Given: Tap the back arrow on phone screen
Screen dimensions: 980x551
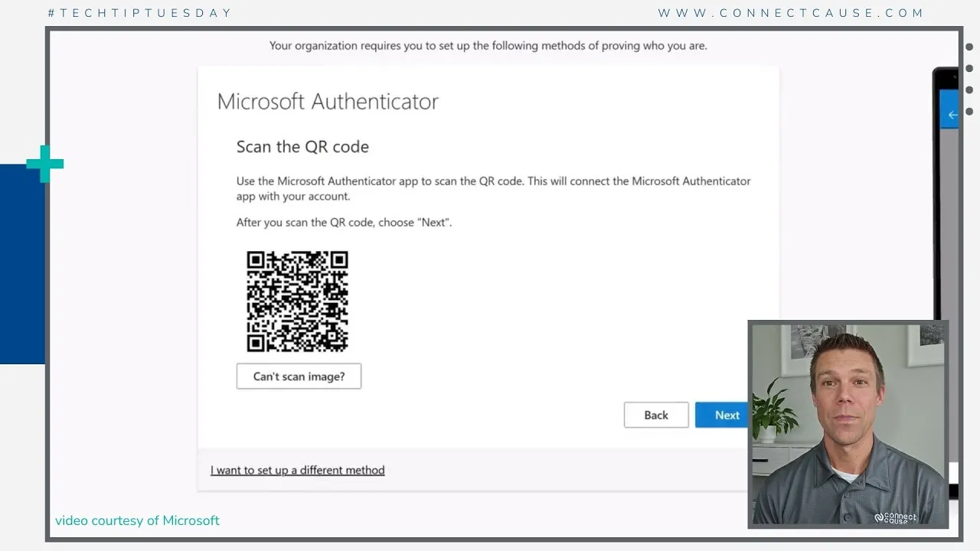Looking at the screenshot, I should pos(952,115).
